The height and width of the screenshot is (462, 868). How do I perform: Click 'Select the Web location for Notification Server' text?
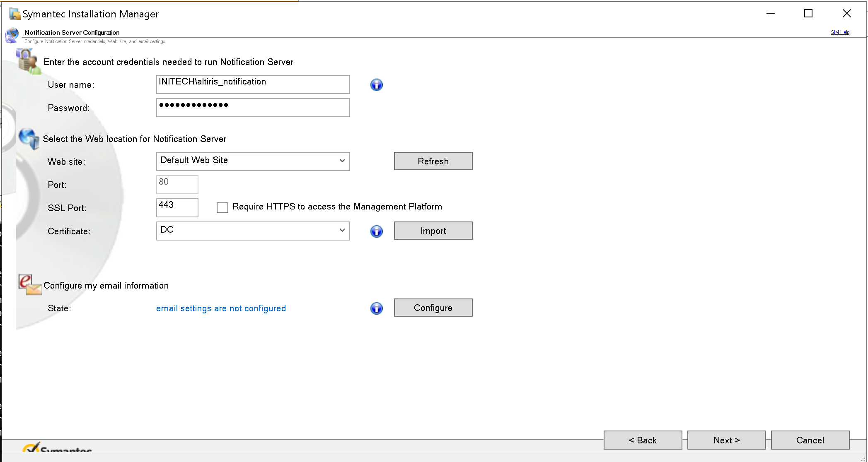(135, 139)
